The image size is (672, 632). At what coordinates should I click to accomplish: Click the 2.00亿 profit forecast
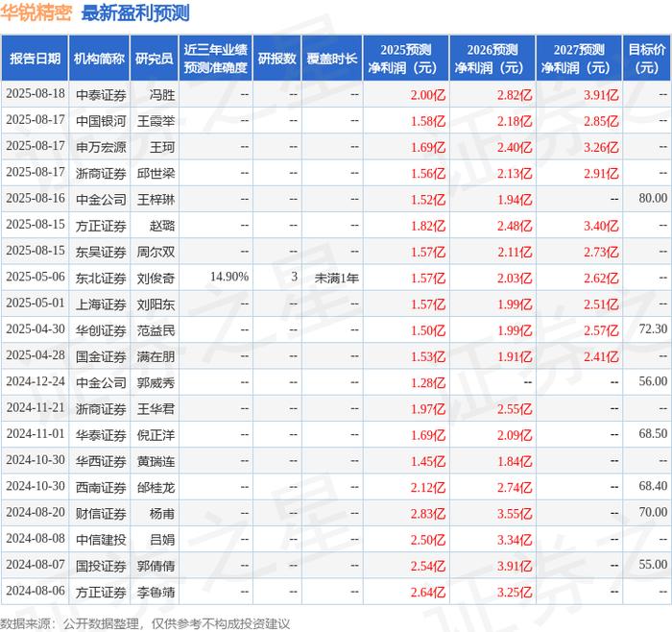pos(428,95)
